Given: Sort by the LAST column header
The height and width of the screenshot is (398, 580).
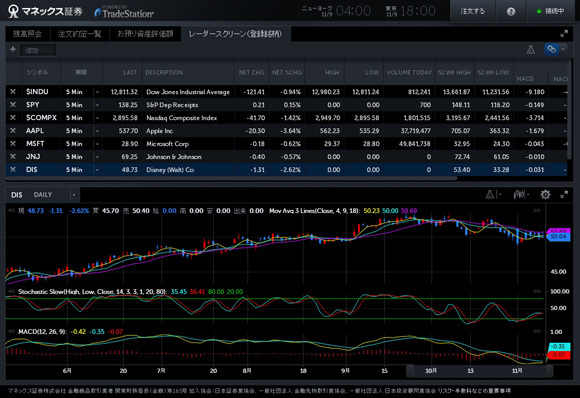Looking at the screenshot, I should (122, 72).
